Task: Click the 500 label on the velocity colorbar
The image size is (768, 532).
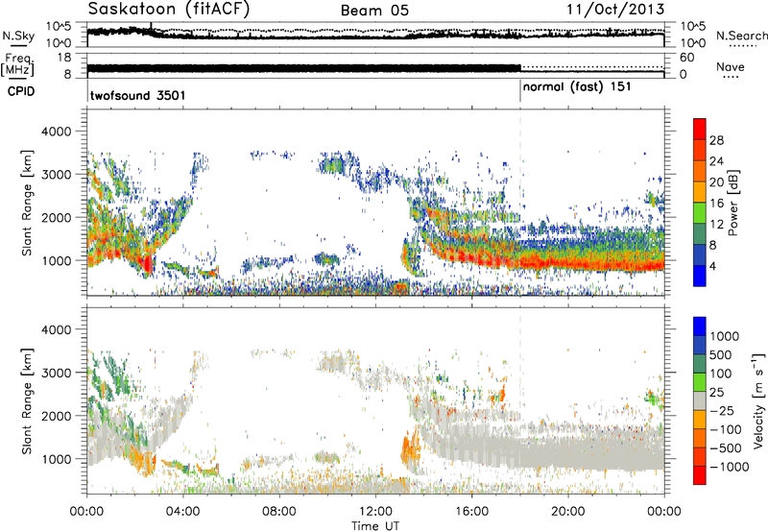Action: pyautogui.click(x=721, y=355)
